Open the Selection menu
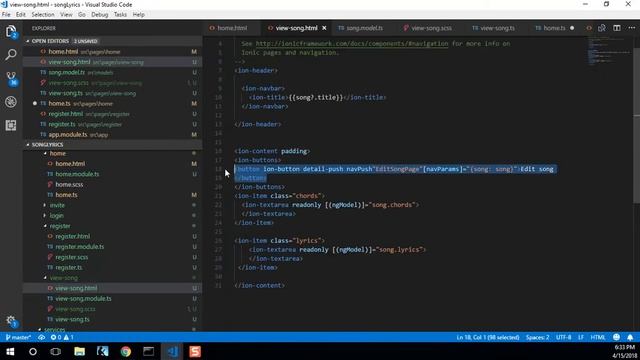Screen dimensions: 640x360 tap(43, 14)
